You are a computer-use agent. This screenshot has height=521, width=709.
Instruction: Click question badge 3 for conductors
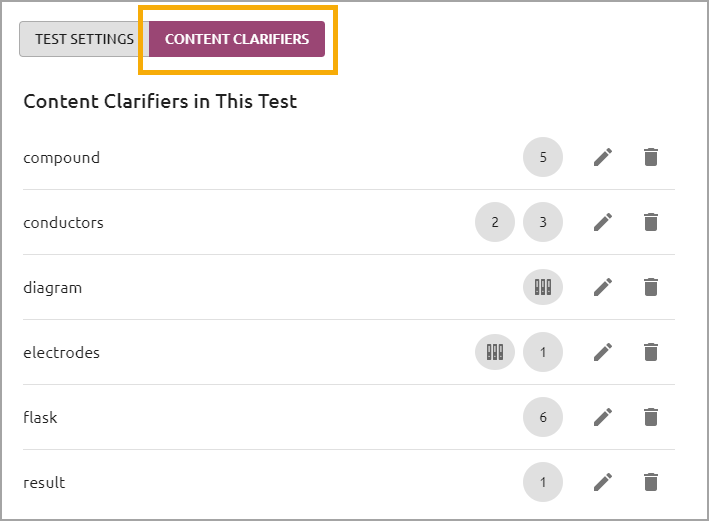[x=543, y=222]
